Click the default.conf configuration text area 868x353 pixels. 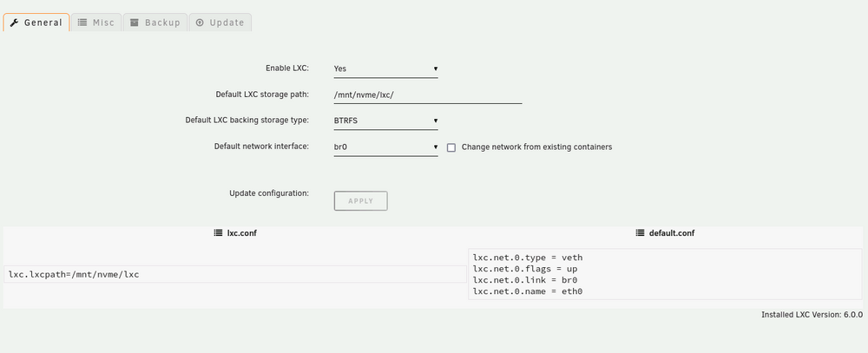coord(665,274)
